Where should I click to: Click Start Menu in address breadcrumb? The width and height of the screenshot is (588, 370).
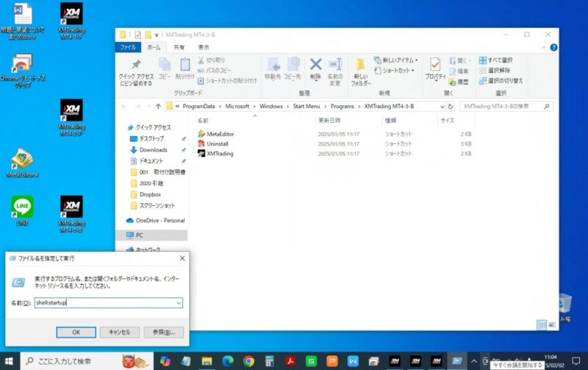click(306, 107)
